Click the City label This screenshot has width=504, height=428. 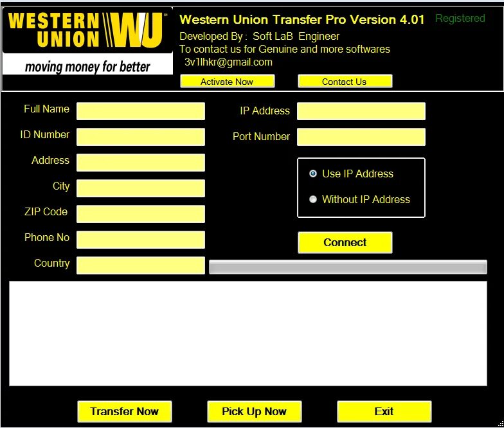click(61, 186)
